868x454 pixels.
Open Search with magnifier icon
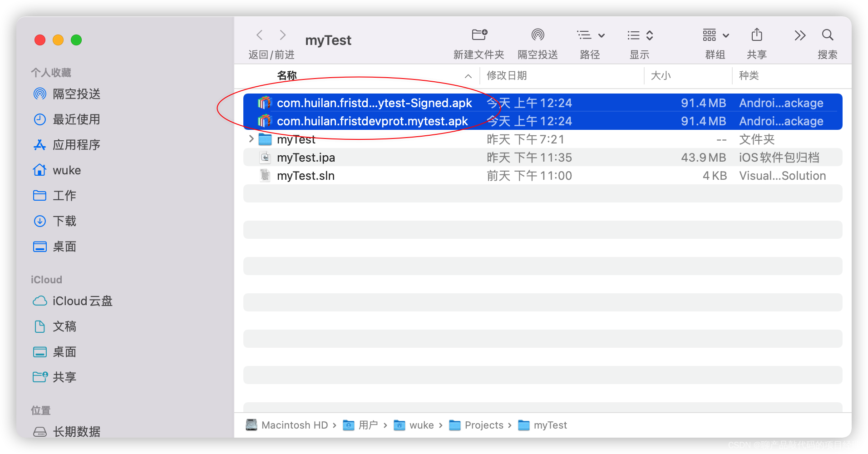coord(828,35)
